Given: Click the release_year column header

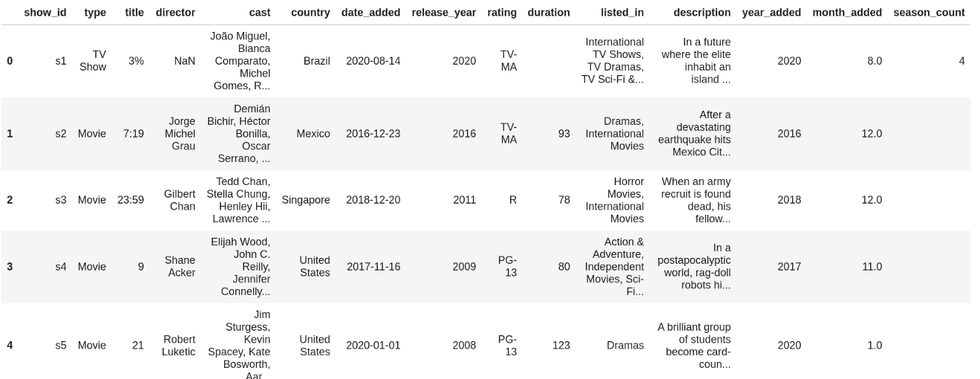Looking at the screenshot, I should click(x=444, y=13).
